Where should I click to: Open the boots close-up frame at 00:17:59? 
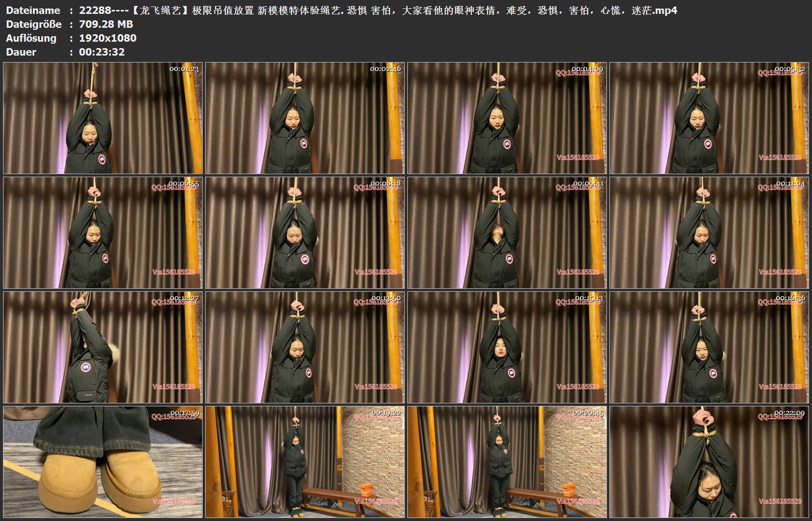103,462
